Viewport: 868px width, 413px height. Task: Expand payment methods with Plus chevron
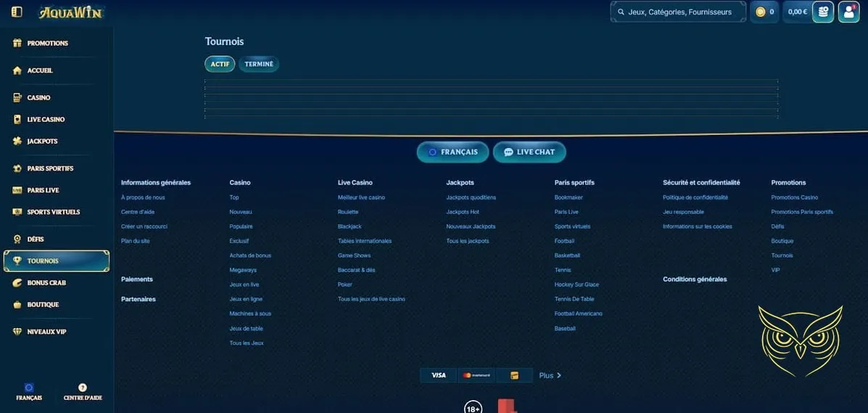tap(550, 375)
